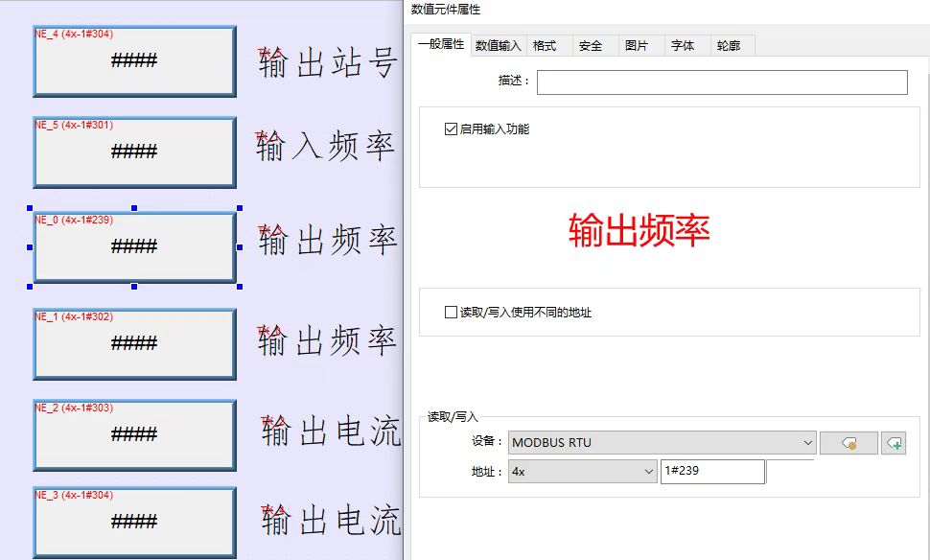Open the MODBUS RTU device dropdown

point(806,442)
